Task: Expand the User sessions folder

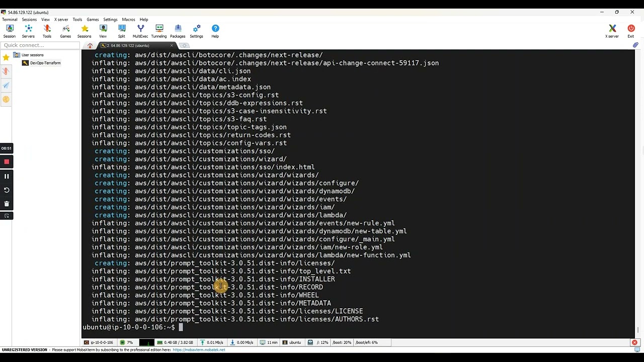Action: point(29,55)
